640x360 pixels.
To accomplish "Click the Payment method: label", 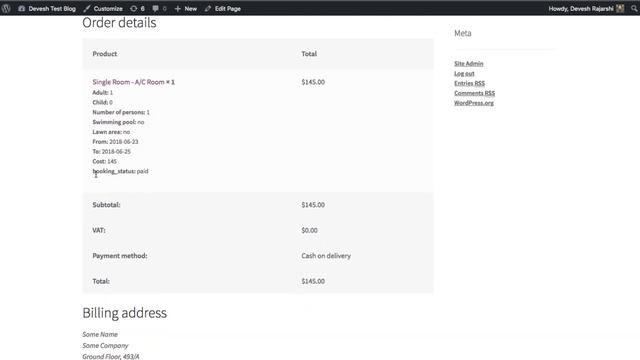I will pos(120,256).
